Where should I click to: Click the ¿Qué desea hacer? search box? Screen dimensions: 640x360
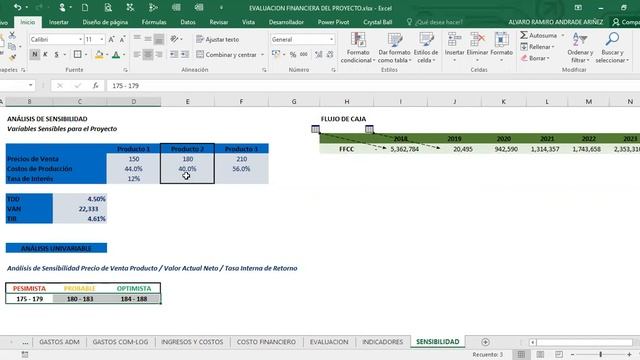(435, 22)
